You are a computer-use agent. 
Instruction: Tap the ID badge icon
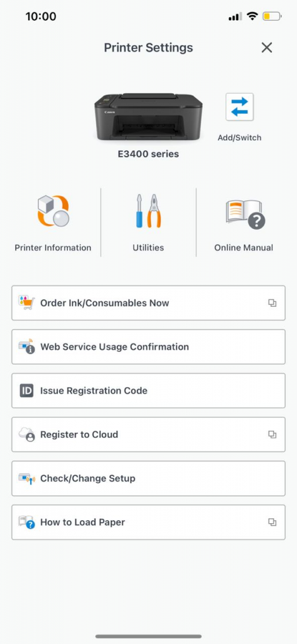click(x=26, y=391)
